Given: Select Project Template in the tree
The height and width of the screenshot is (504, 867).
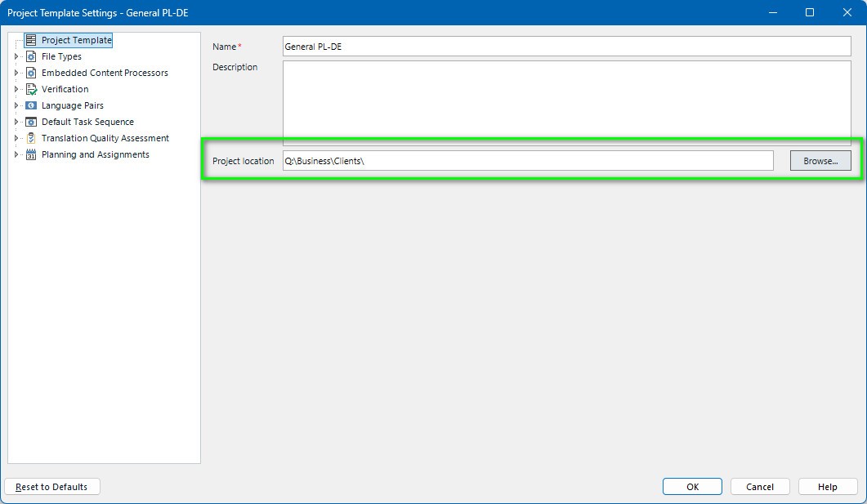Looking at the screenshot, I should pyautogui.click(x=76, y=40).
